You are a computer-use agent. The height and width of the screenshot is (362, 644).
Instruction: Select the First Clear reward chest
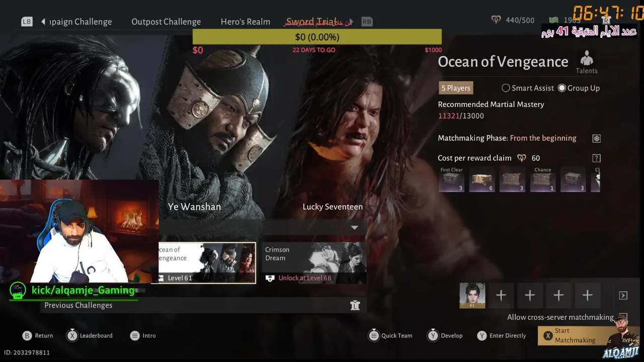451,179
